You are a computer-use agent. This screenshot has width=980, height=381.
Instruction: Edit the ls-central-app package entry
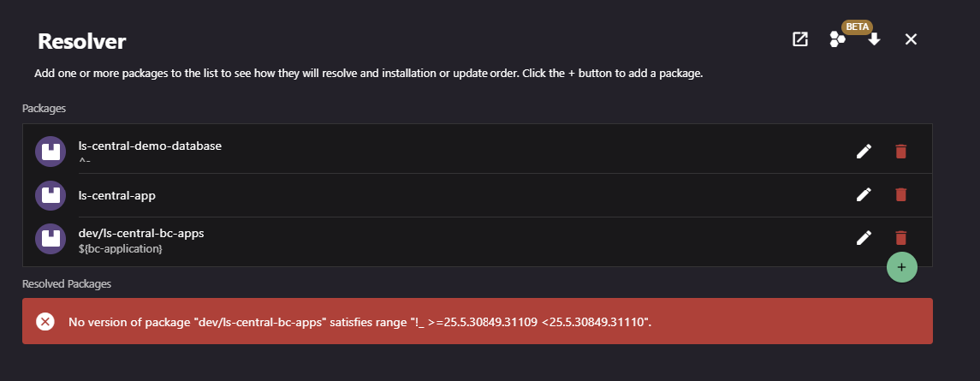coord(864,194)
